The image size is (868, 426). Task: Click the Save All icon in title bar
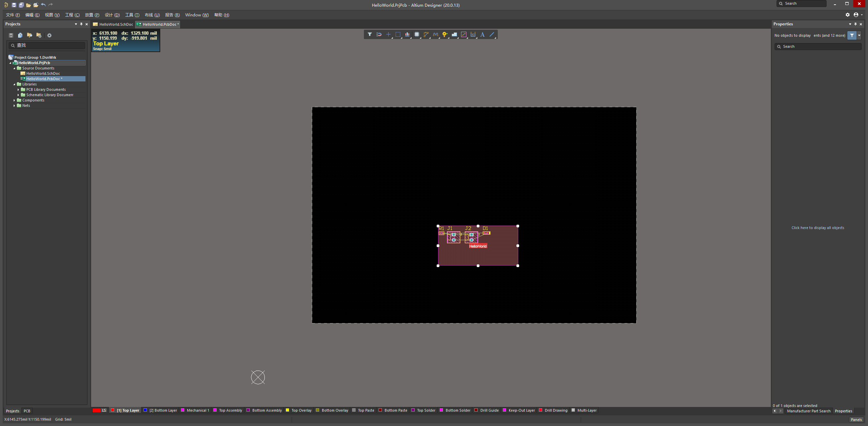[21, 5]
